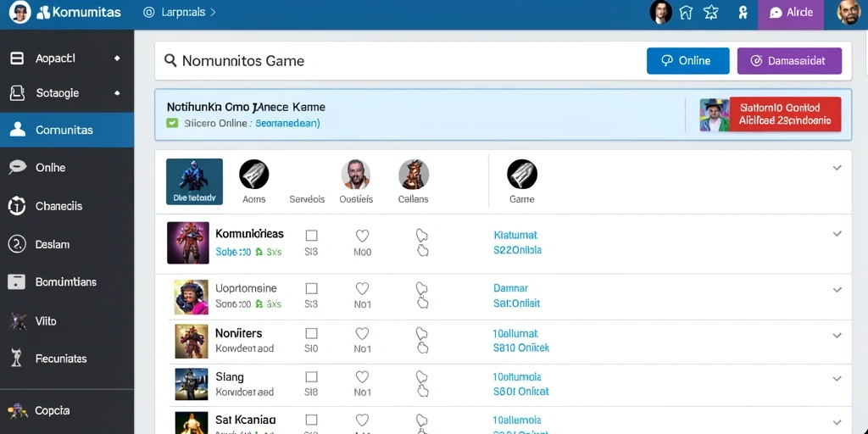The width and height of the screenshot is (868, 434).
Task: Open the house icon in header
Action: [686, 12]
